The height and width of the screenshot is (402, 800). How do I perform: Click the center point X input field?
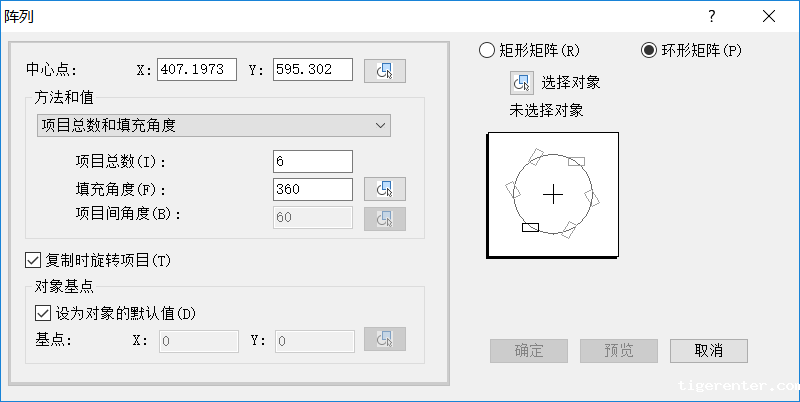tap(196, 69)
